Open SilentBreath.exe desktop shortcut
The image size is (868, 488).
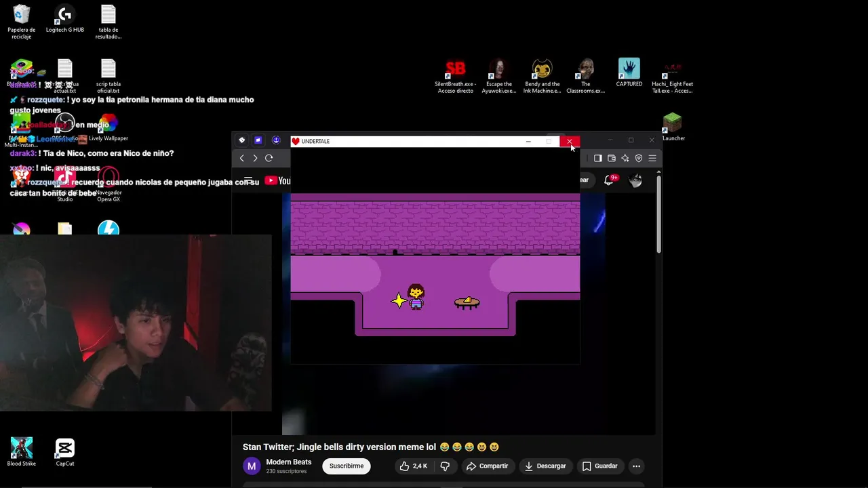click(x=456, y=77)
